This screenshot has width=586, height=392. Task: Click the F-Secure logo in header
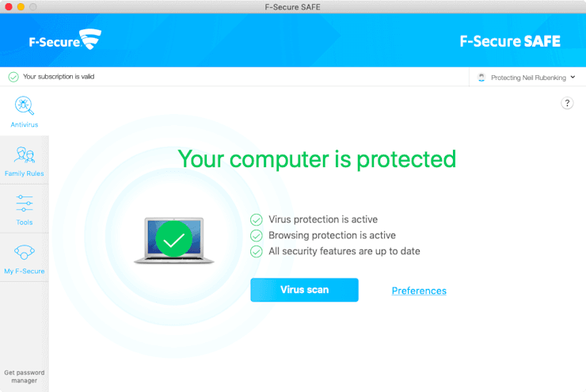55,40
